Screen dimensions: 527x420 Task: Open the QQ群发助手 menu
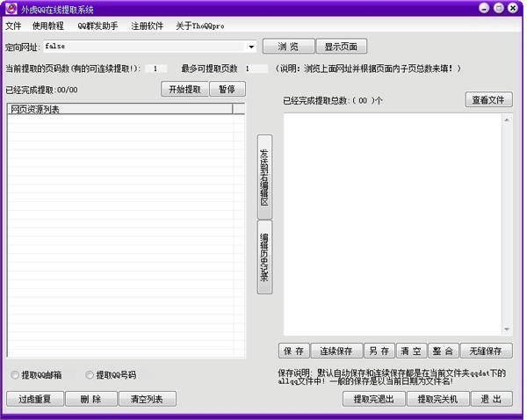click(x=97, y=25)
